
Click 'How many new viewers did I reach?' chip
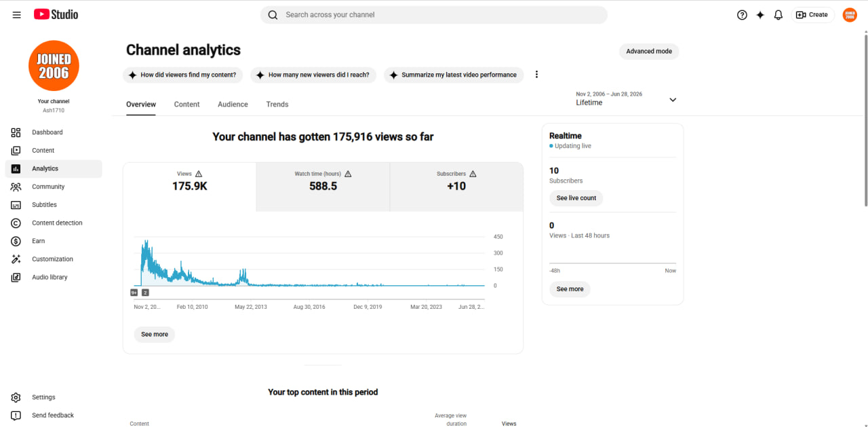(x=313, y=75)
